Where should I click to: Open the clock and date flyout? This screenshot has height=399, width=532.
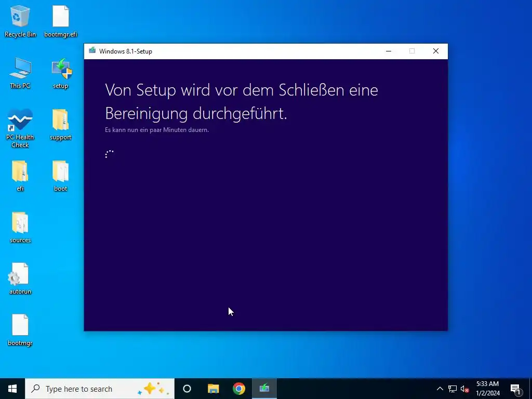click(x=487, y=389)
